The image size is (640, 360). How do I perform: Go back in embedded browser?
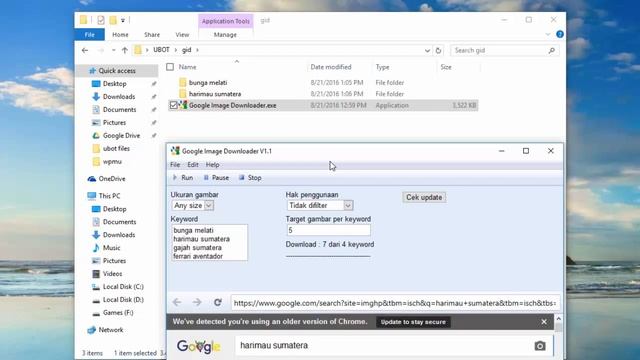[177, 302]
